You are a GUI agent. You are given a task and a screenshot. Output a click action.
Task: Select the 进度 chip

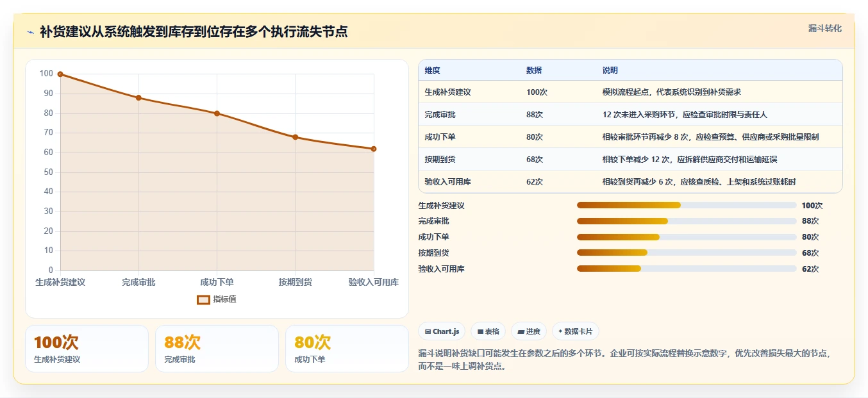529,331
